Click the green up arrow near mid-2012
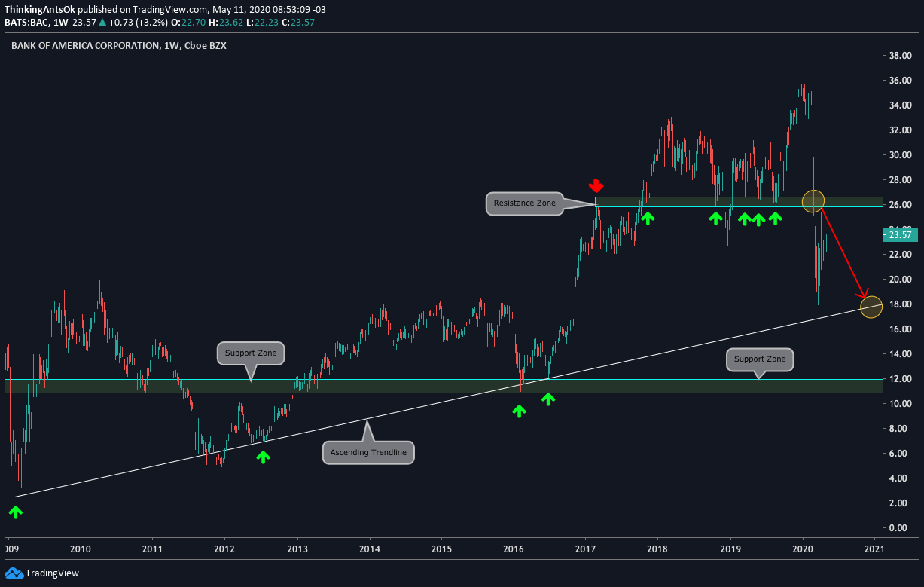 [263, 457]
